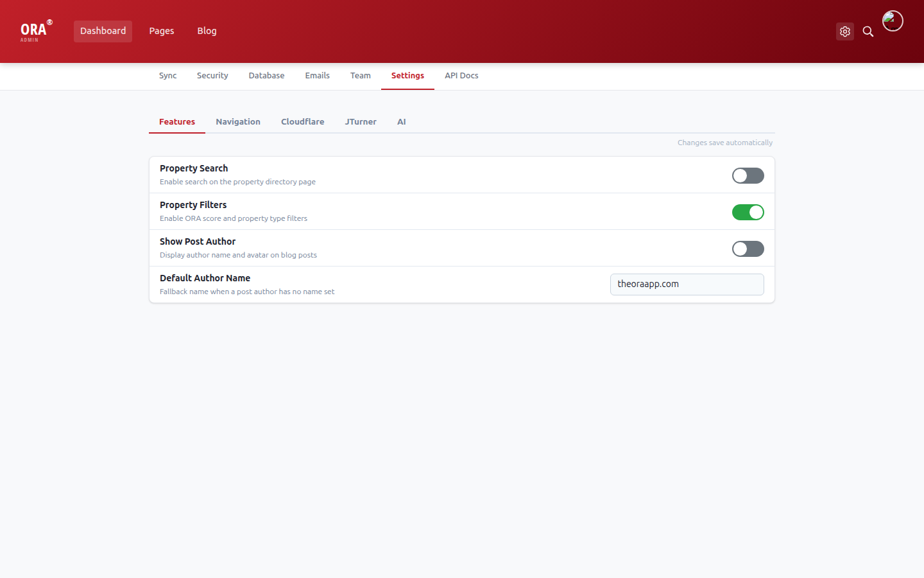
Task: Select the Database tab
Action: tap(266, 76)
